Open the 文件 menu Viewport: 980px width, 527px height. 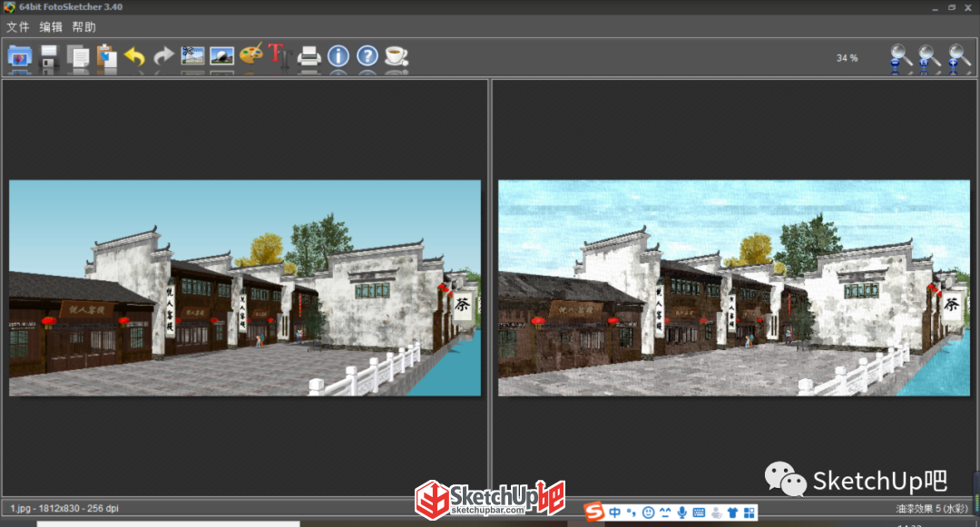(18, 27)
